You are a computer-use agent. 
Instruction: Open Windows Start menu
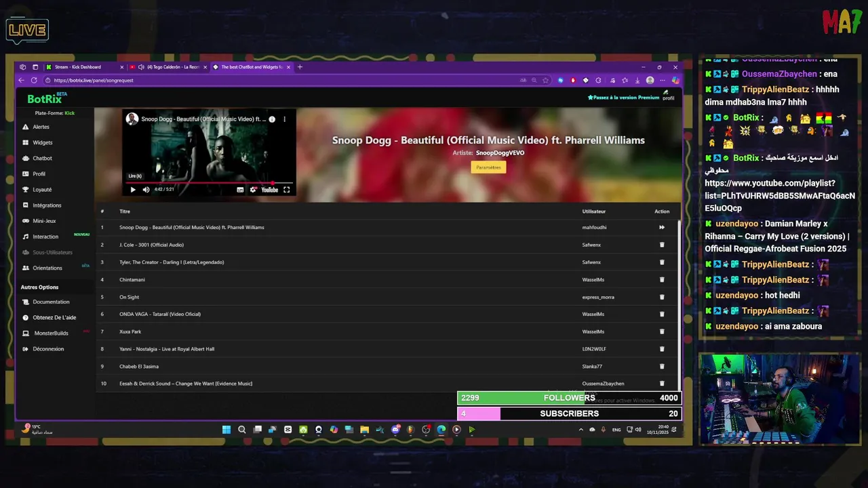pyautogui.click(x=226, y=429)
